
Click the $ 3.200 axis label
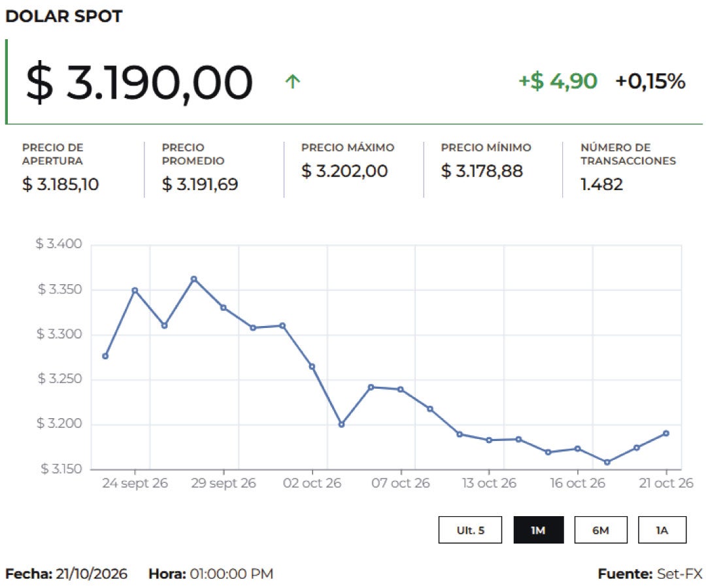pyautogui.click(x=59, y=423)
